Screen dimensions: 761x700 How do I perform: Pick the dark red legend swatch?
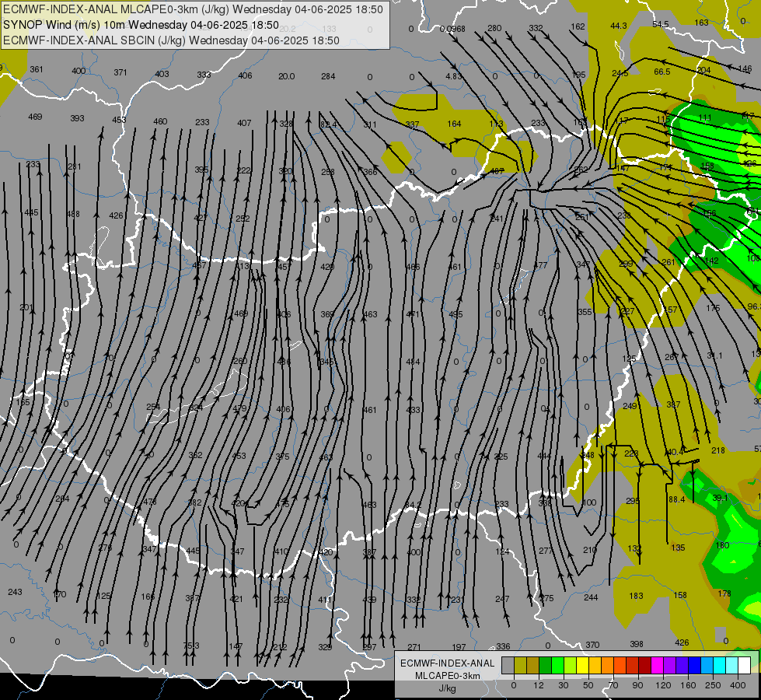click(645, 665)
